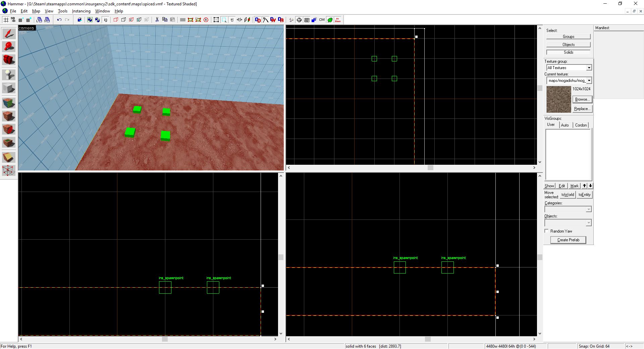Click the VisGroups move-up arrow button
The image size is (644, 349).
[585, 186]
